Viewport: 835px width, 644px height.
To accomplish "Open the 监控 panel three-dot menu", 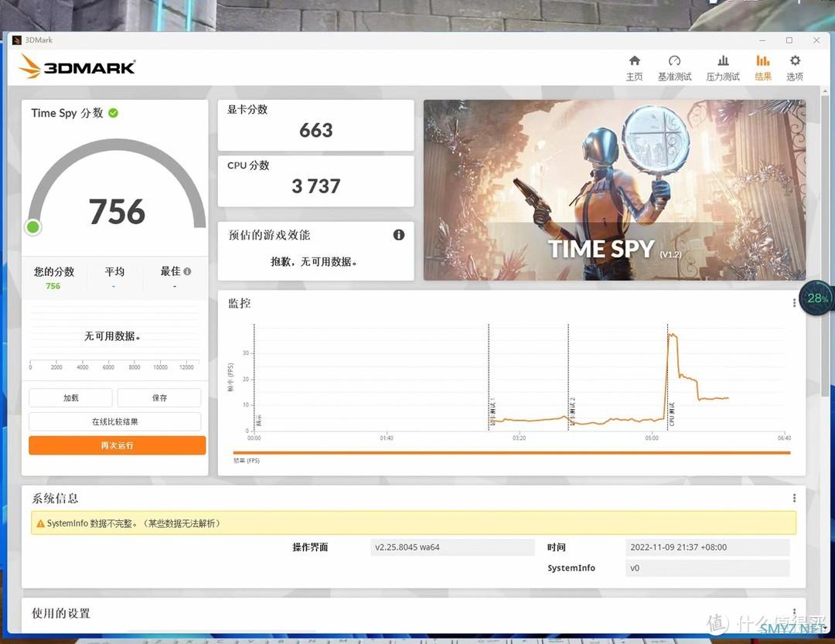I will point(794,303).
